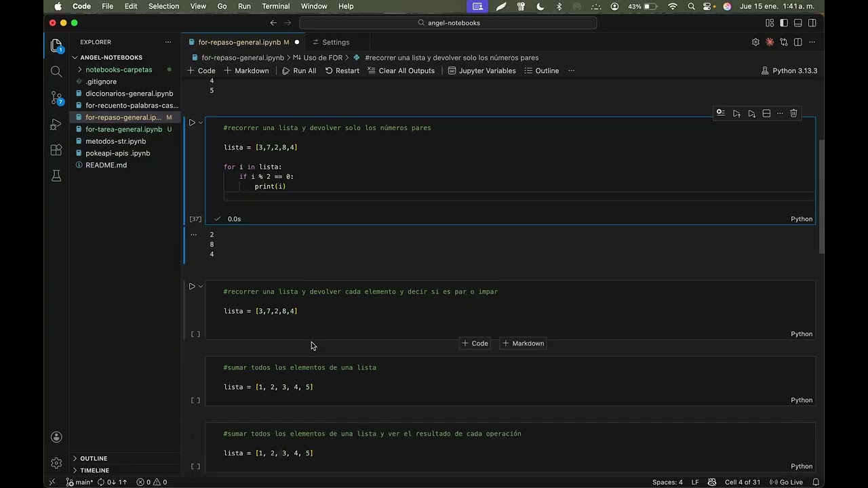Delete the active cell with the trash icon

click(x=793, y=113)
